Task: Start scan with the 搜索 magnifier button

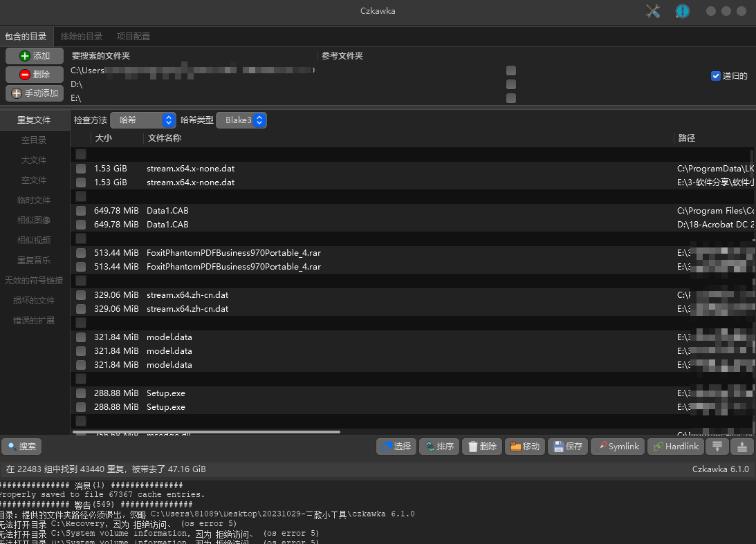Action: [x=21, y=447]
